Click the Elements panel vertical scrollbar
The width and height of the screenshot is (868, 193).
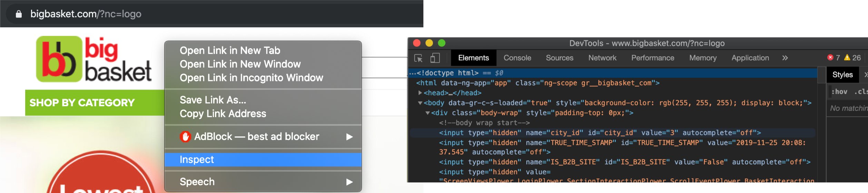pos(821,76)
